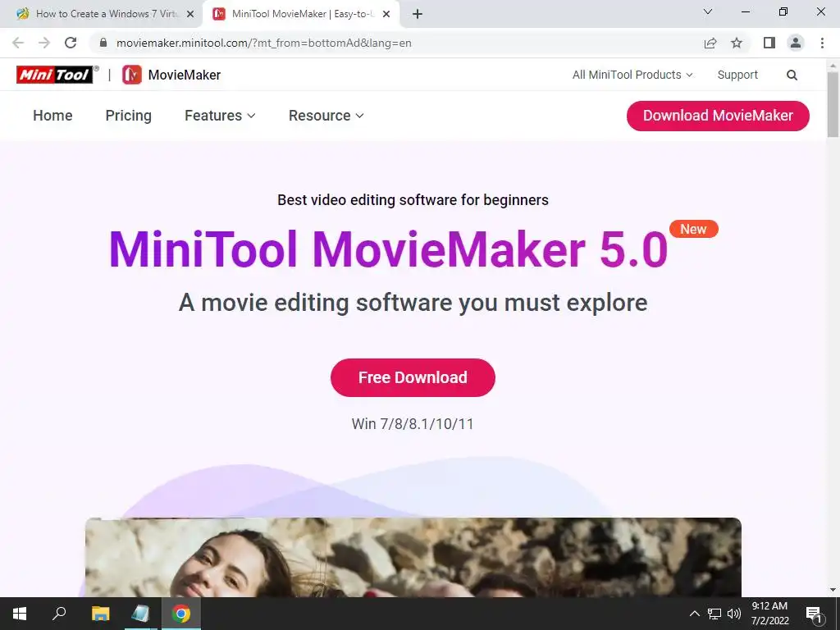Open the taskbar search magnifier
Screen dimensions: 840x630
point(59,614)
